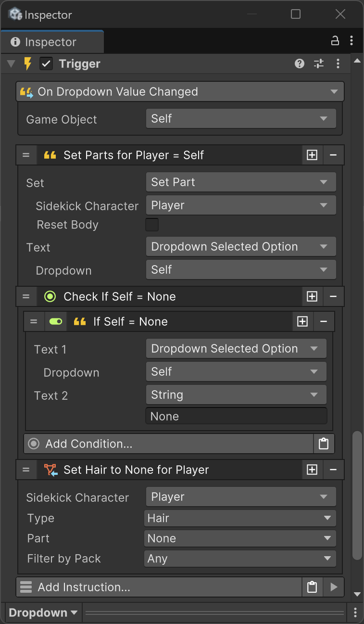
Task: Open Trigger component preset settings icon
Action: 319,64
